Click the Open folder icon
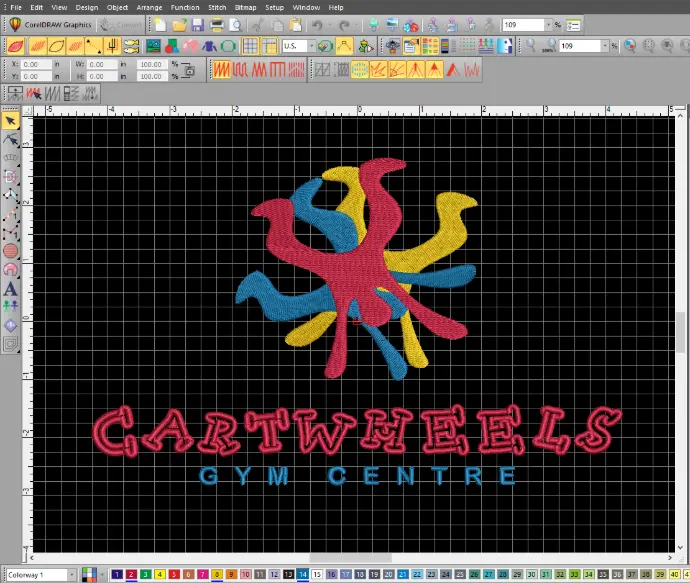Image resolution: width=690 pixels, height=583 pixels. 178,24
